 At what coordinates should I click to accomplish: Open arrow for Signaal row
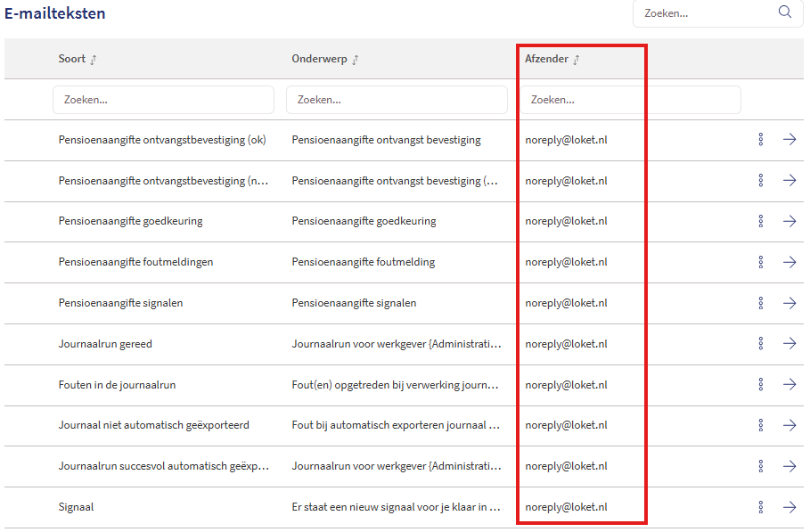[x=790, y=507]
